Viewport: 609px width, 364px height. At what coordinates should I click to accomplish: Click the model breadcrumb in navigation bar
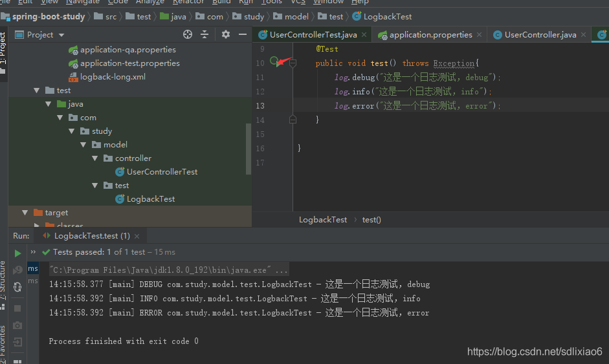coord(296,17)
